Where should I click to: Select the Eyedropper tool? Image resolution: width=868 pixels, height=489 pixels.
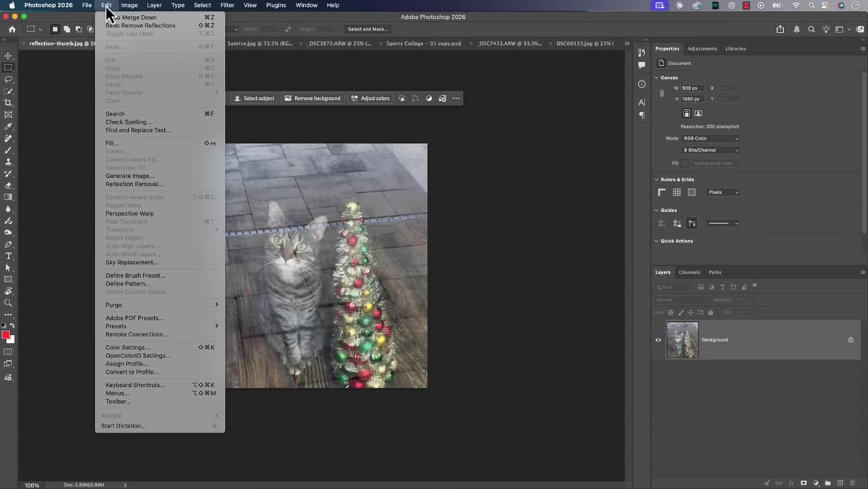coord(9,127)
